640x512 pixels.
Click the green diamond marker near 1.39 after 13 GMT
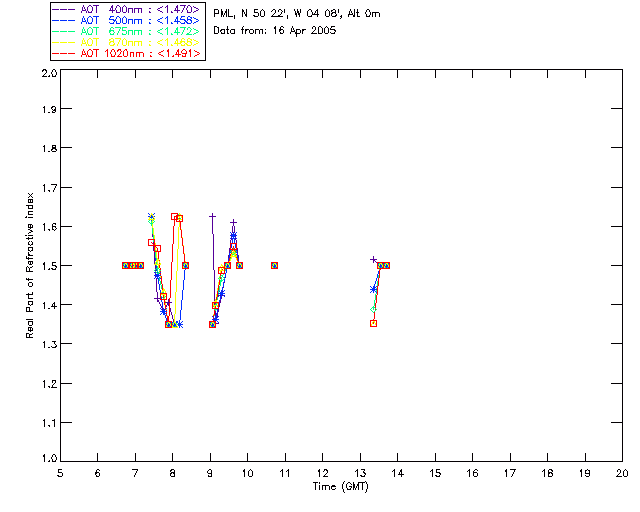(x=373, y=309)
